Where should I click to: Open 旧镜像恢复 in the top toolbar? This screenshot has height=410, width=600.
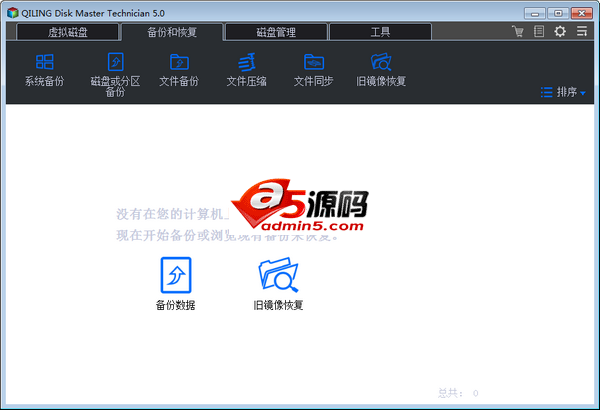(381, 70)
